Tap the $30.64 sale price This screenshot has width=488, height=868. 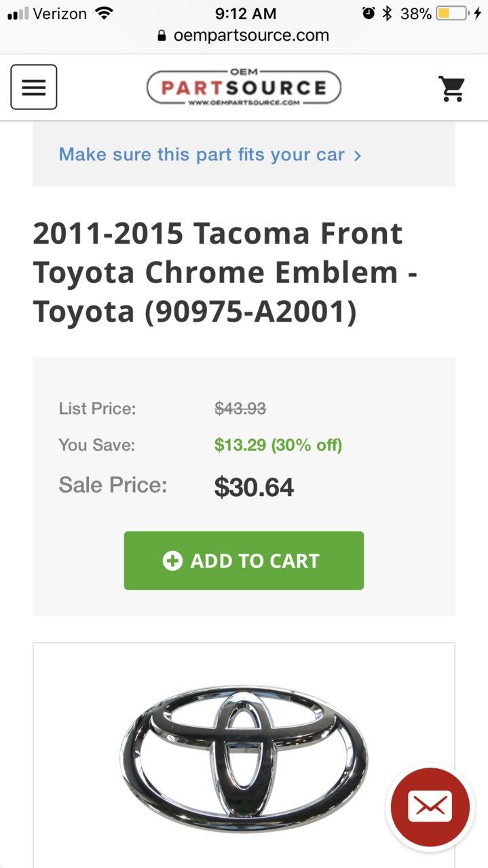[254, 487]
